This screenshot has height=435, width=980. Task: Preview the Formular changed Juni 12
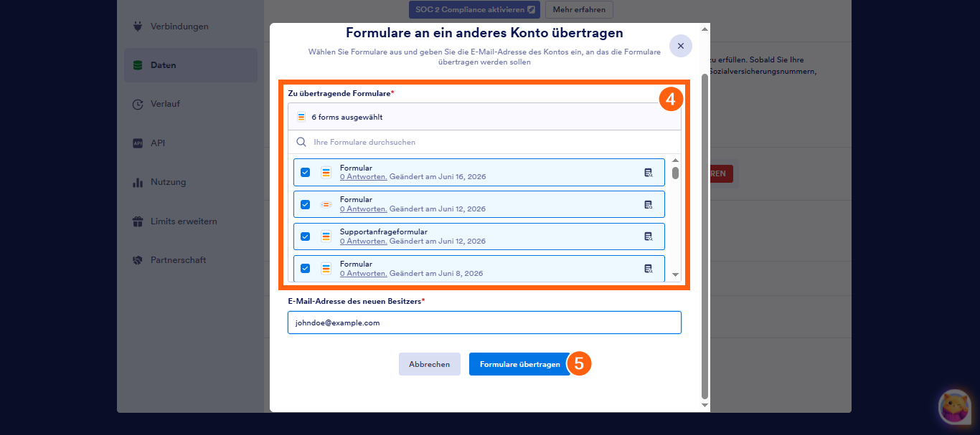click(649, 204)
